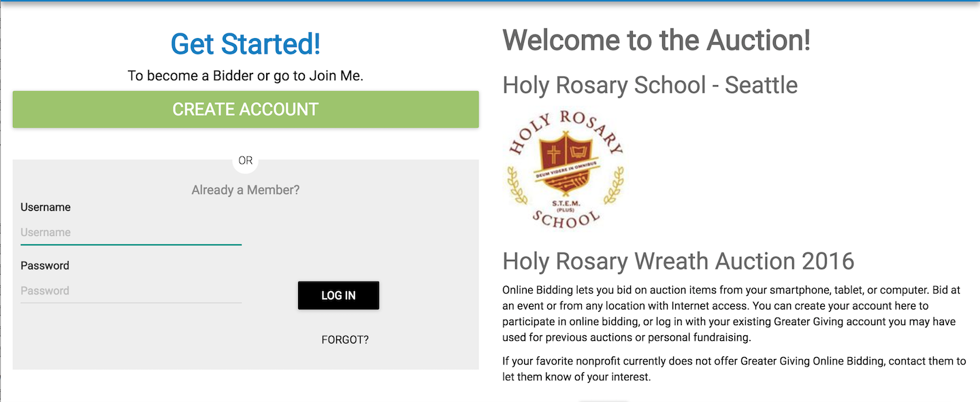This screenshot has width=980, height=402.
Task: Click the green CREATE ACCOUNT button
Action: [x=245, y=110]
